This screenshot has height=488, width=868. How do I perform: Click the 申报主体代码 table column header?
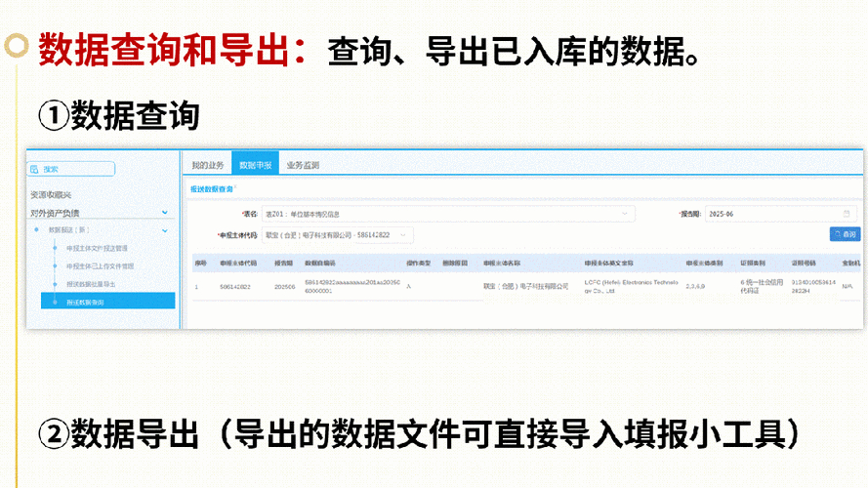pos(238,263)
